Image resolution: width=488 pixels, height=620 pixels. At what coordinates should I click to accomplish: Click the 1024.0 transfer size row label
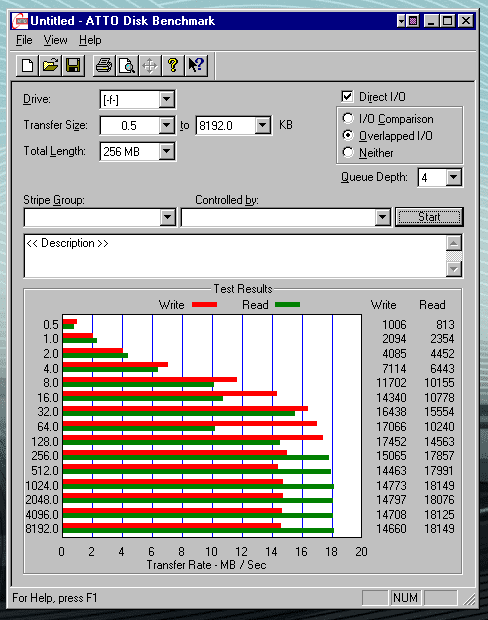[42, 485]
